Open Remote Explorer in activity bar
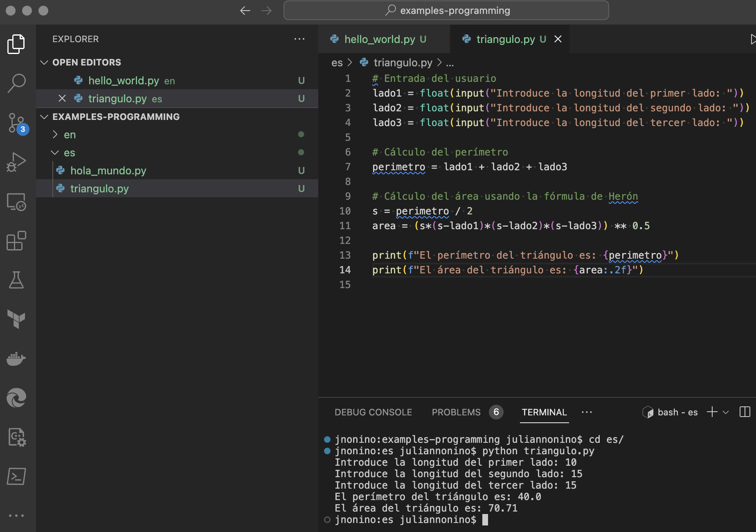Screen dimensions: 756x532 [x=16, y=202]
